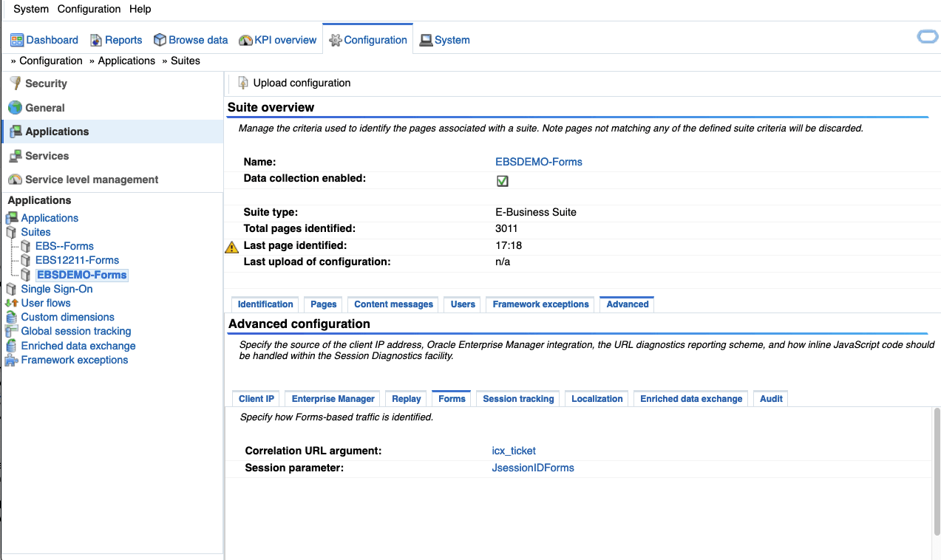Open the Help menu

(140, 9)
